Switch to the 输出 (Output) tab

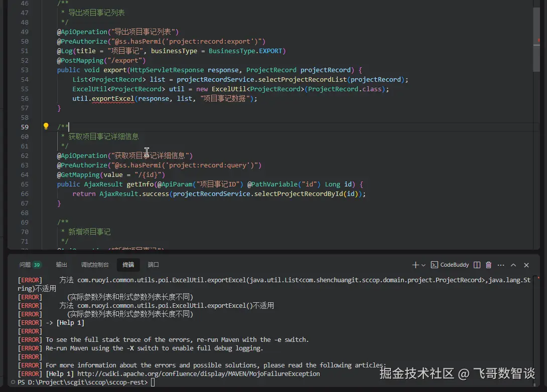pos(61,265)
